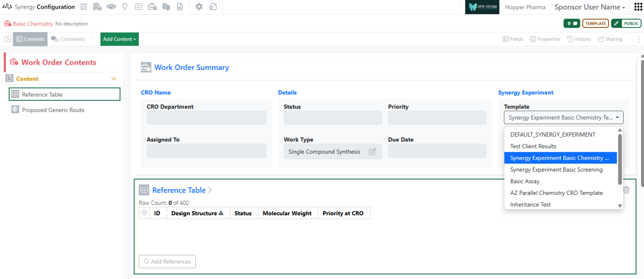Click the document refresh icon in toolbar
Image resolution: width=644 pixels, height=279 pixels.
point(180,7)
